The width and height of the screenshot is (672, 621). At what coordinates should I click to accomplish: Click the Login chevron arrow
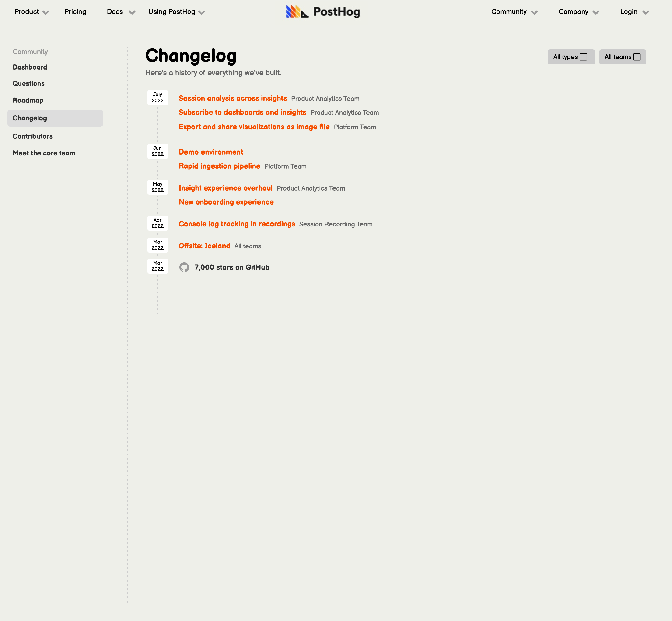click(x=645, y=12)
